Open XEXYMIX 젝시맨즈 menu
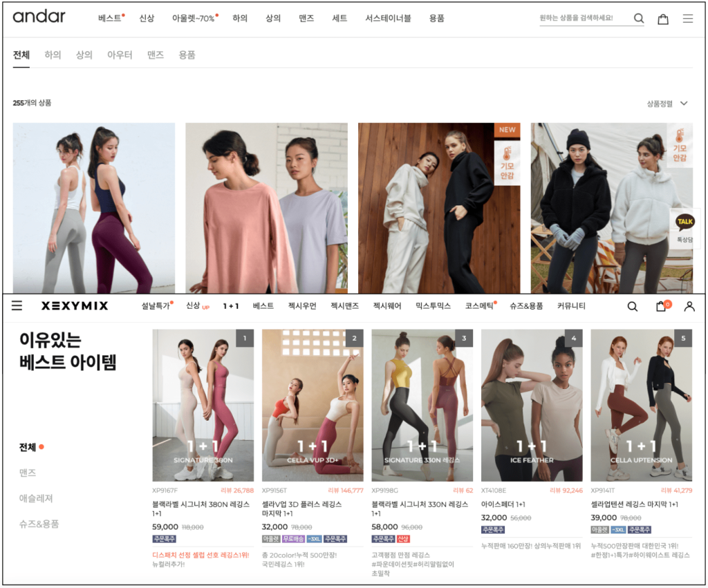708x588 pixels. (x=344, y=305)
